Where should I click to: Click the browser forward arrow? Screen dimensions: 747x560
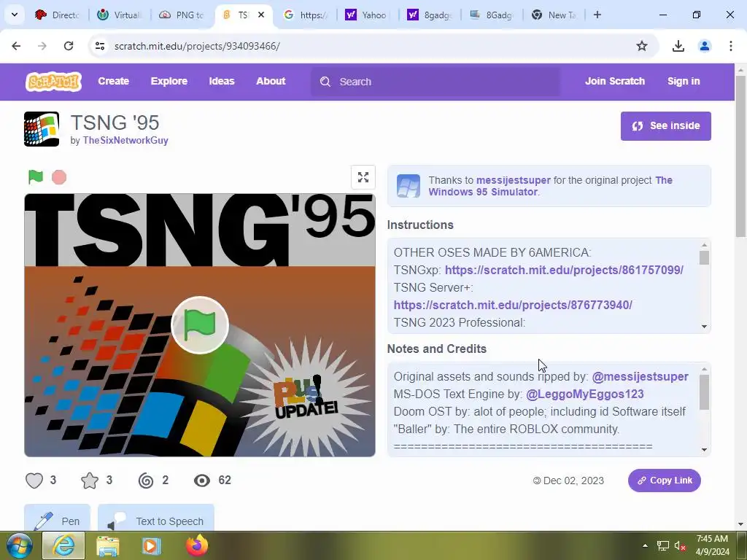(x=42, y=46)
